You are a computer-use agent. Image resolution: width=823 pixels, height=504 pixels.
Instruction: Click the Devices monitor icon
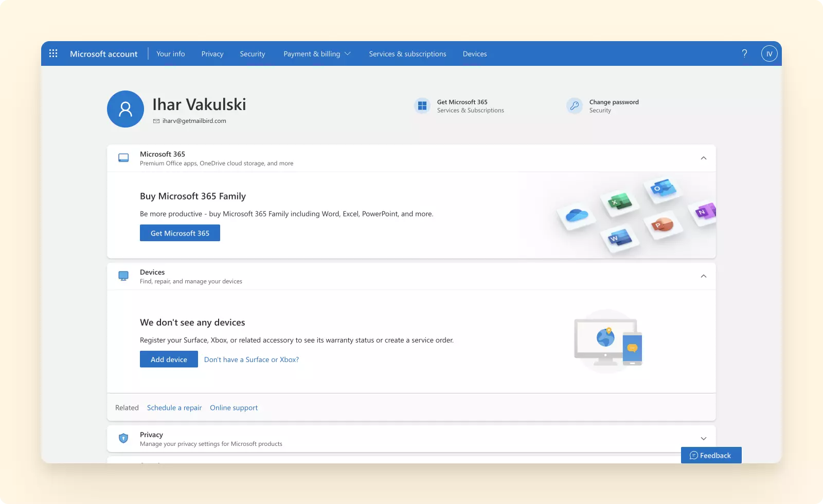(x=123, y=276)
